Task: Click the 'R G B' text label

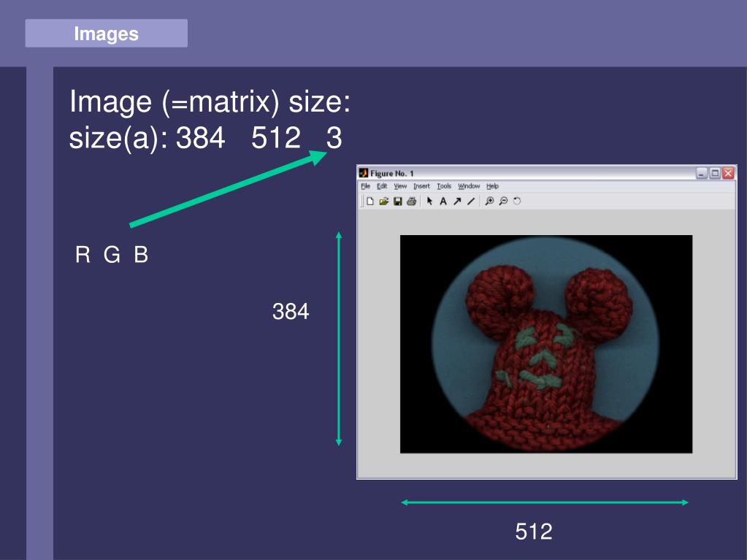Action: [112, 255]
